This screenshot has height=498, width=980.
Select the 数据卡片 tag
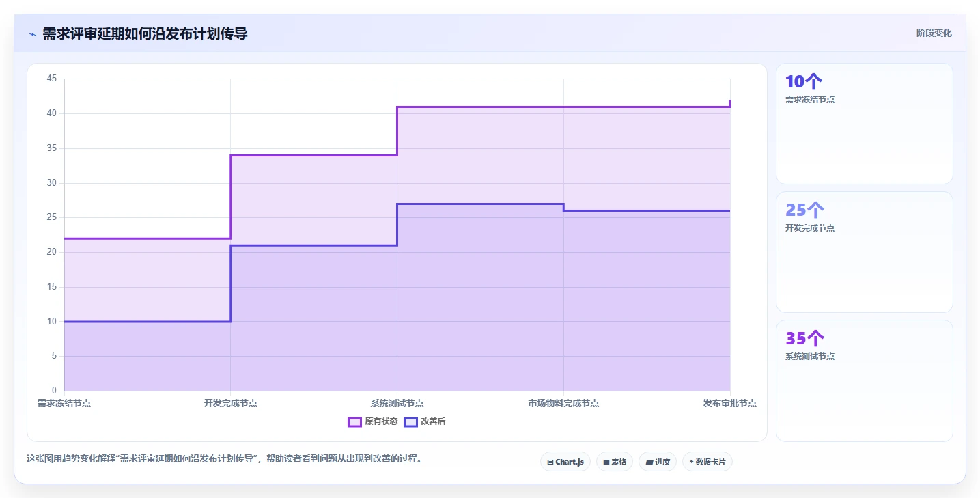(708, 462)
